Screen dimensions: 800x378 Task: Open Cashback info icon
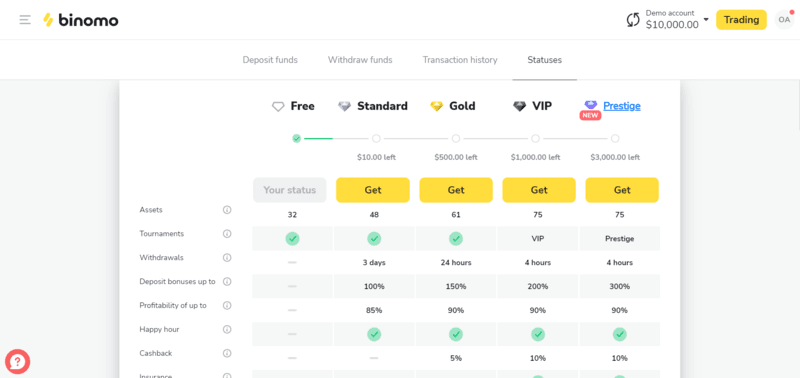pyautogui.click(x=227, y=354)
